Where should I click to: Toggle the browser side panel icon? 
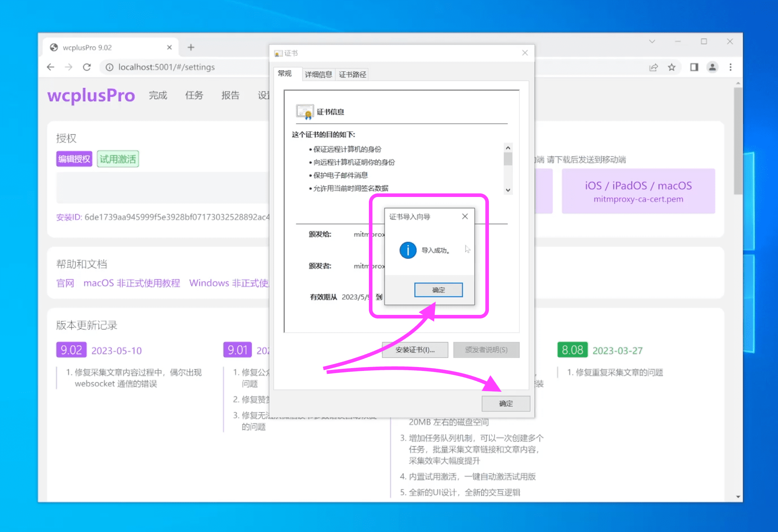(x=694, y=67)
